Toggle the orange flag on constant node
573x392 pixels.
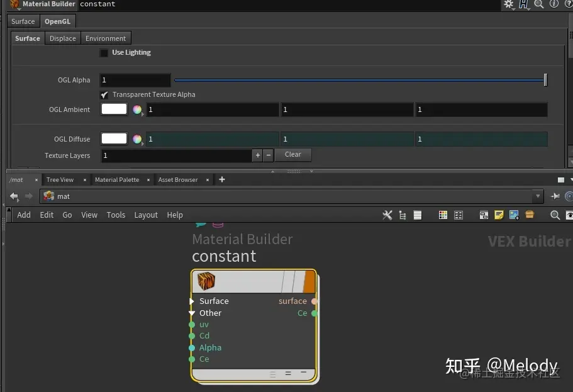tap(310, 281)
